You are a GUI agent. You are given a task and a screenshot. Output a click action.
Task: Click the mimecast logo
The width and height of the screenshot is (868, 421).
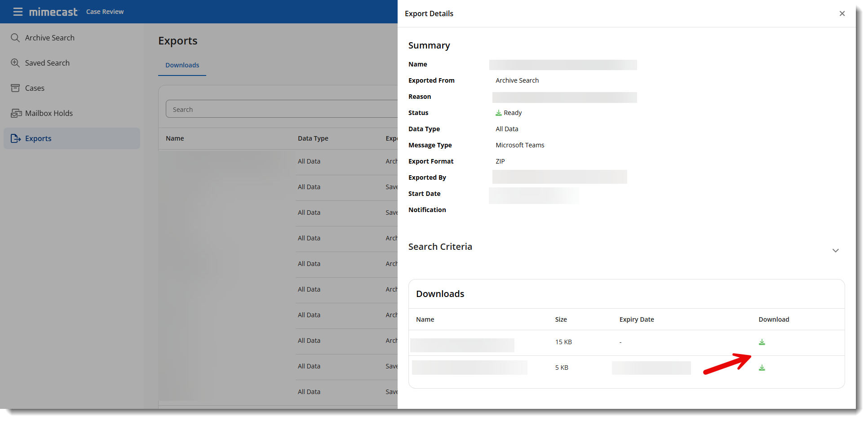click(53, 12)
